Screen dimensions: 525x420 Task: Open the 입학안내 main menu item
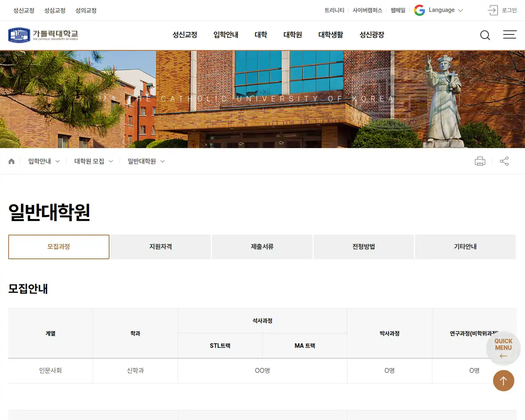point(226,35)
